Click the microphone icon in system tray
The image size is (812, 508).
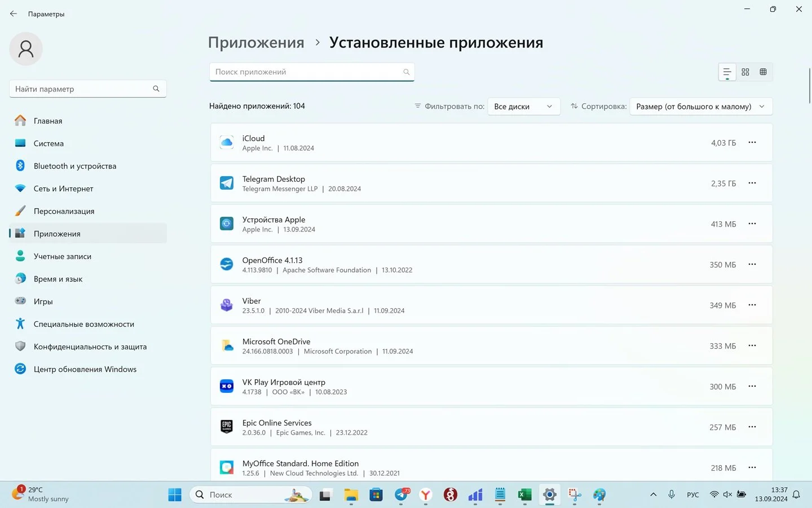coord(672,495)
